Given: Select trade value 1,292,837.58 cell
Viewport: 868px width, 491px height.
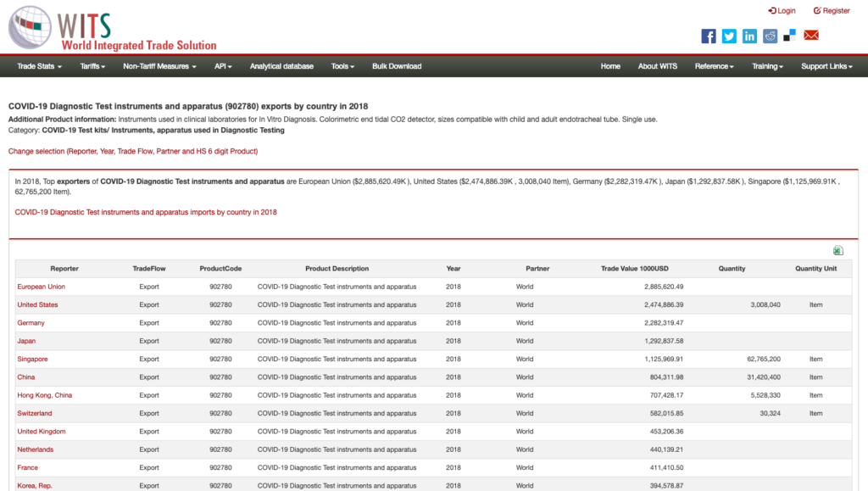Looking at the screenshot, I should pyautogui.click(x=663, y=341).
